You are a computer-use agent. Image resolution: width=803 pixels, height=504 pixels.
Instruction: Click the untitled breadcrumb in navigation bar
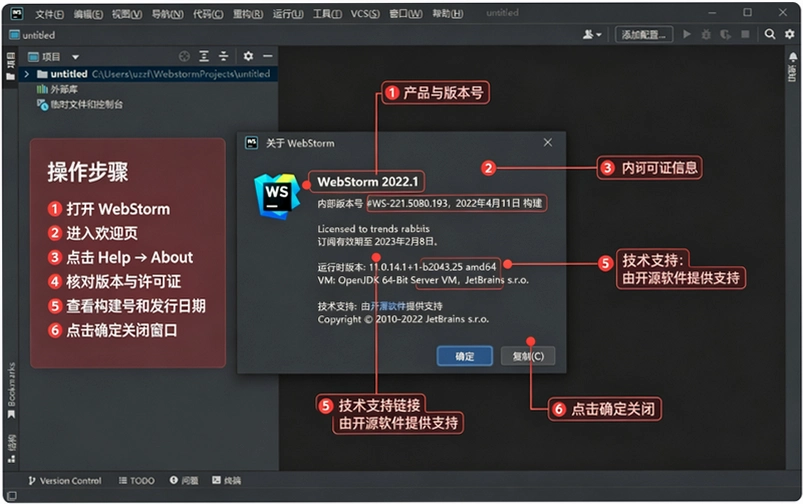click(x=32, y=35)
